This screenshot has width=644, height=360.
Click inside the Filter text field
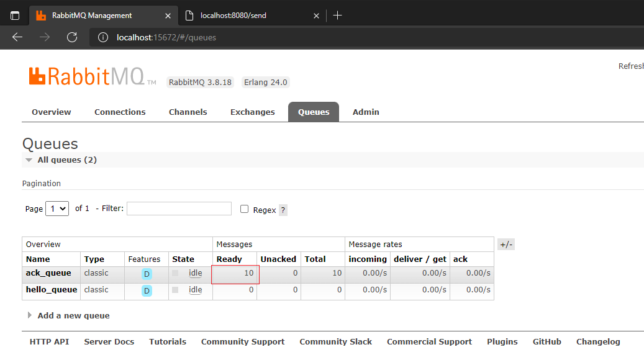179,209
